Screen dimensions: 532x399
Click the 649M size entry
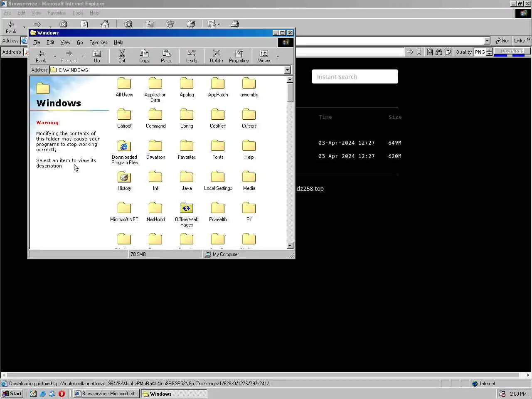395,143
